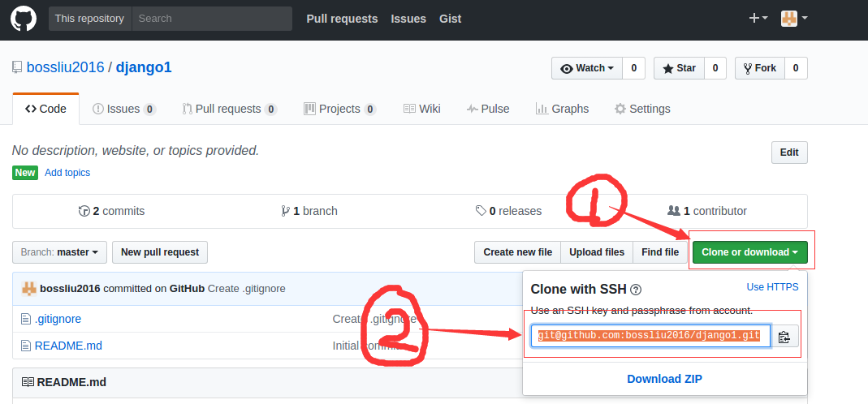Switch clone method with Use HTTPS
The width and height of the screenshot is (868, 404).
pos(772,287)
